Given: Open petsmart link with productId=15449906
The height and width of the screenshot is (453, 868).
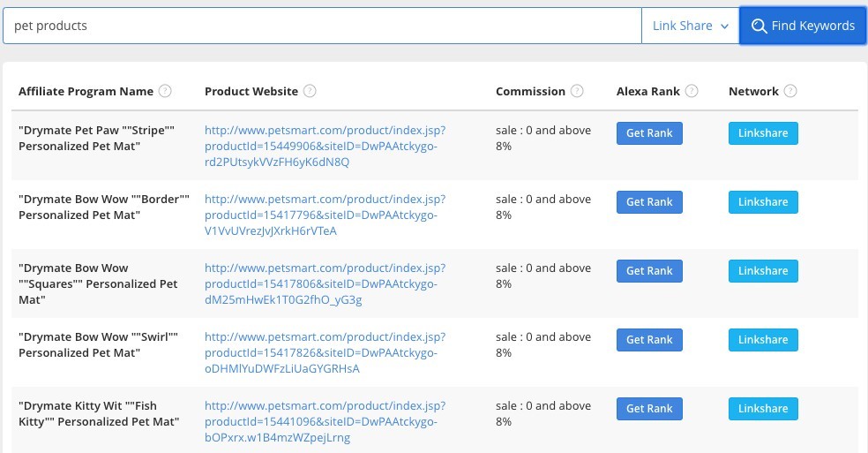Looking at the screenshot, I should [x=325, y=146].
